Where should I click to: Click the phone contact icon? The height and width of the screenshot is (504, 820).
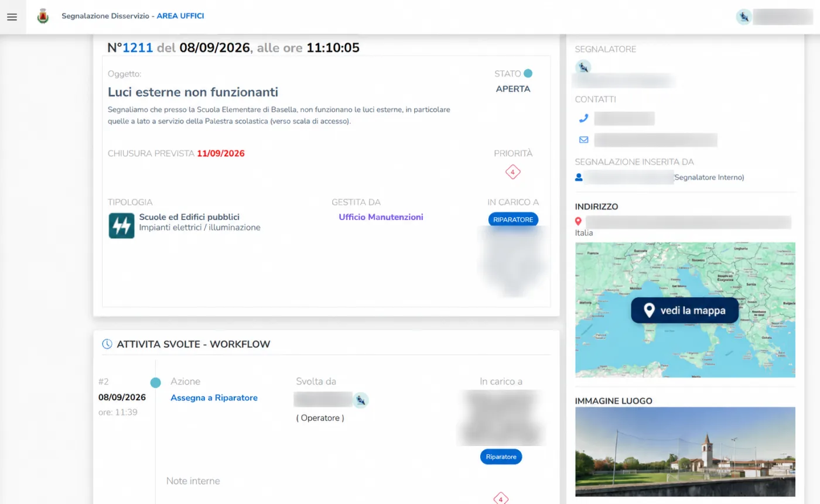pos(583,118)
